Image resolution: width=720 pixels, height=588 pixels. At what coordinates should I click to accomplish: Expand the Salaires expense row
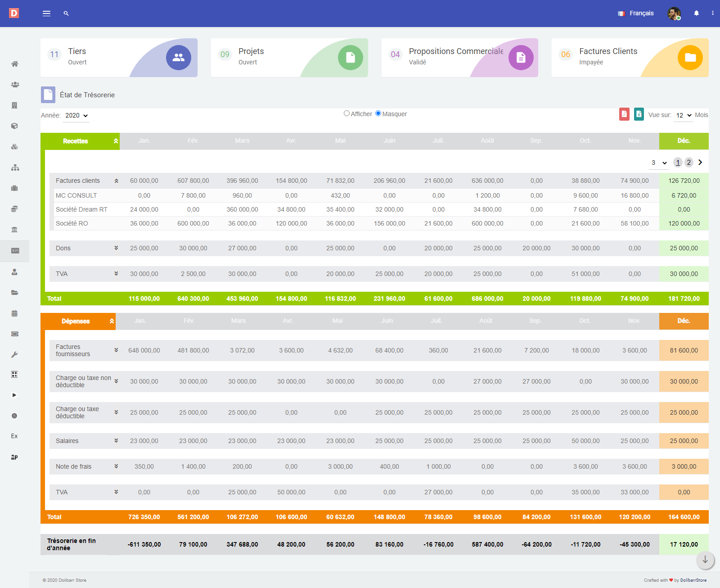coord(116,441)
